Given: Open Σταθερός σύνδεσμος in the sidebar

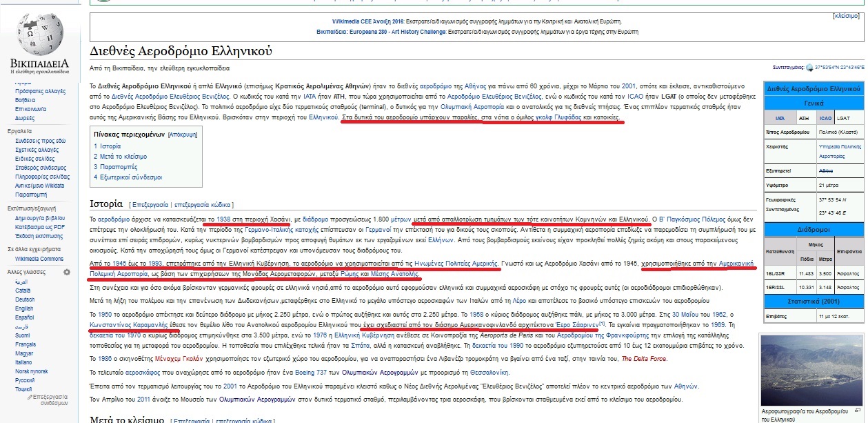Looking at the screenshot, I should 40,168.
